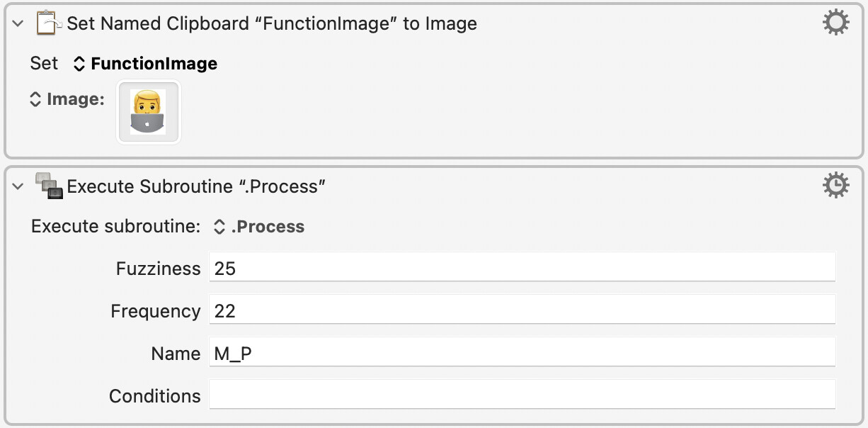
Task: Click into the empty Conditions field
Action: coord(522,395)
